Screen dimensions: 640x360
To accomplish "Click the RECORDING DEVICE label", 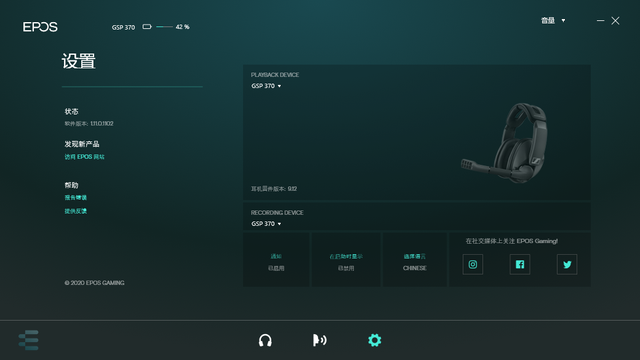I will (277, 213).
